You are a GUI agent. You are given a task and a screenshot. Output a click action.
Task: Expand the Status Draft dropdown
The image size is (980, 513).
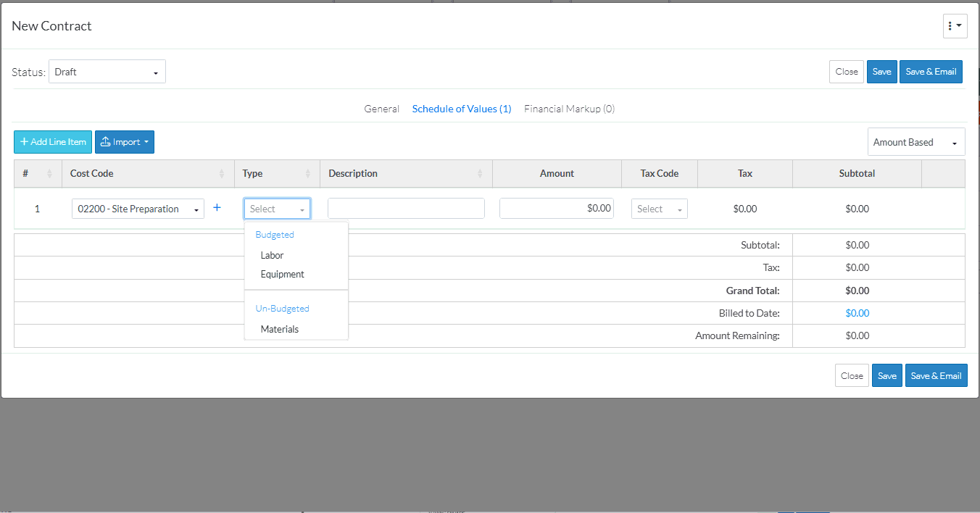click(x=107, y=72)
